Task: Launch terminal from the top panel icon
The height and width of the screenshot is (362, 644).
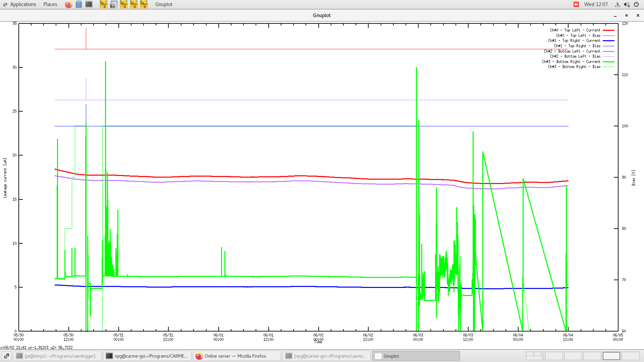Action: [x=89, y=4]
